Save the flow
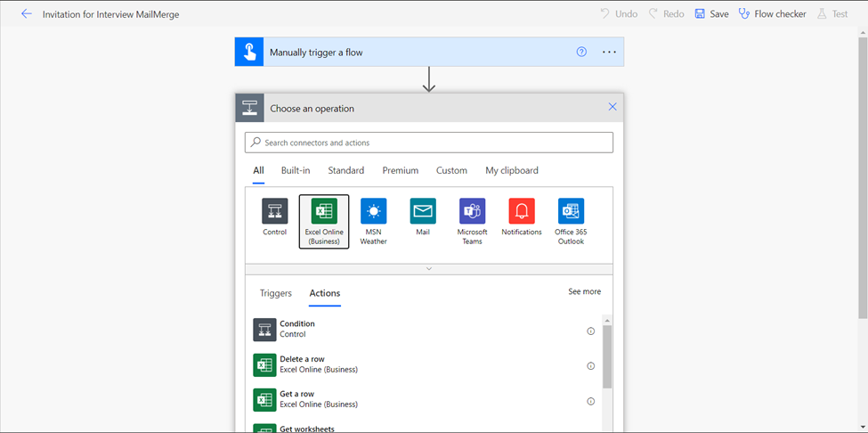 712,14
